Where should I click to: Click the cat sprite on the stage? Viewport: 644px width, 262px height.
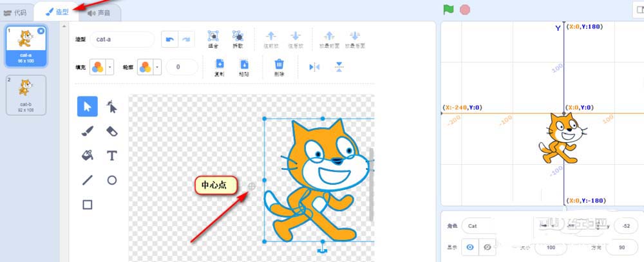click(x=563, y=138)
